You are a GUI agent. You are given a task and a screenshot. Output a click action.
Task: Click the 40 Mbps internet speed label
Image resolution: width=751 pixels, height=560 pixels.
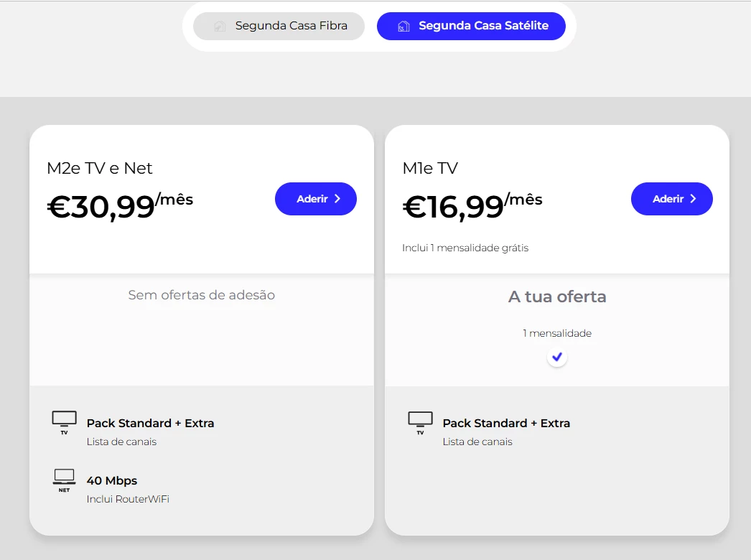point(112,480)
